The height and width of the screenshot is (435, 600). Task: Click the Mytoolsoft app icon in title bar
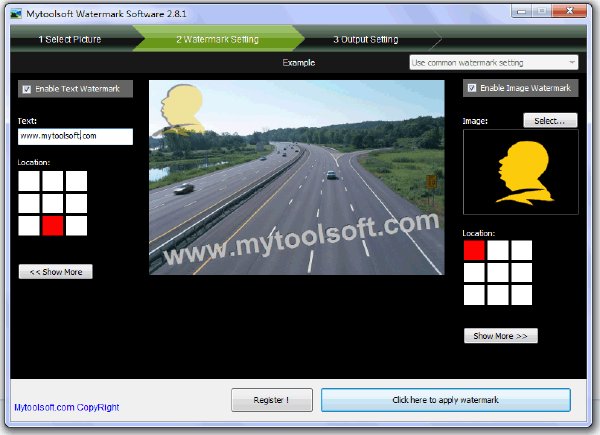16,14
